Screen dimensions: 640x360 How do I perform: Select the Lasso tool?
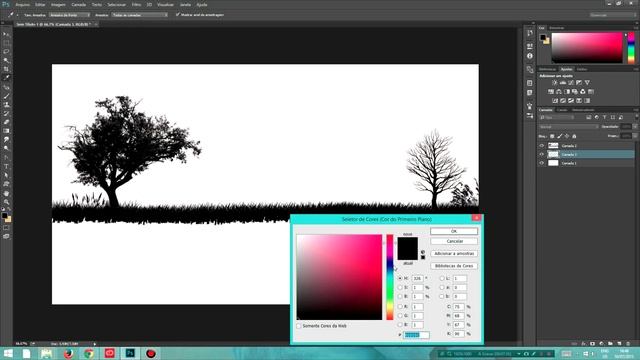[x=6, y=51]
